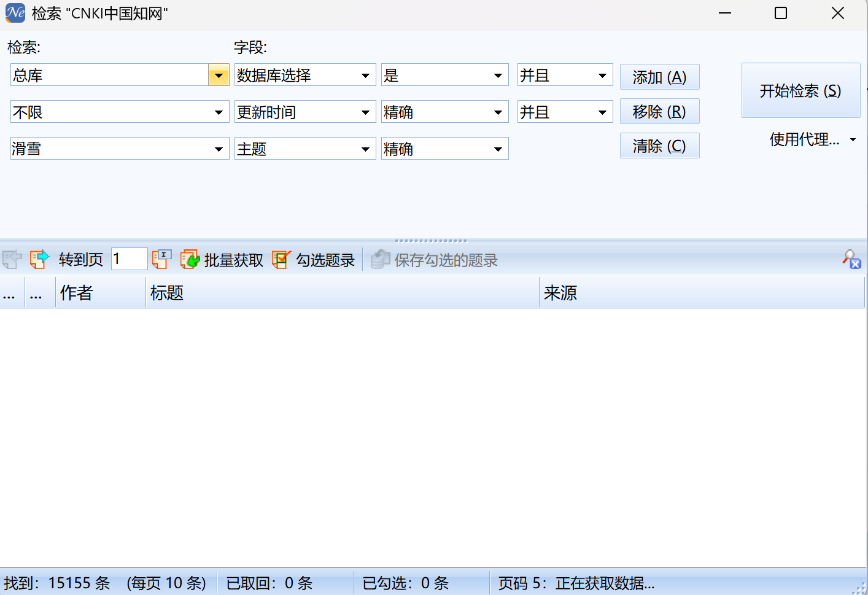Image resolution: width=868 pixels, height=595 pixels.
Task: Click the second narrow column header
Action: [40, 293]
